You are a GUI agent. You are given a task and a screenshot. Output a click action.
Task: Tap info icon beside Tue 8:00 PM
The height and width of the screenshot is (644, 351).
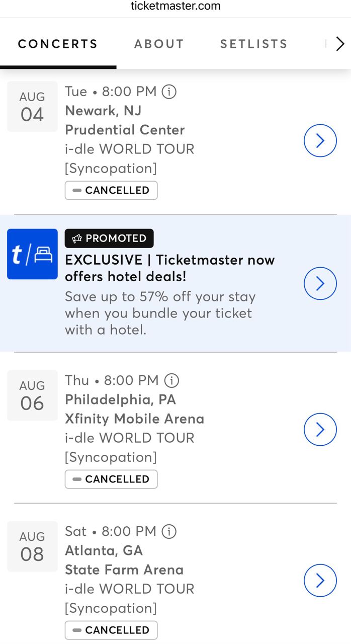pyautogui.click(x=169, y=92)
